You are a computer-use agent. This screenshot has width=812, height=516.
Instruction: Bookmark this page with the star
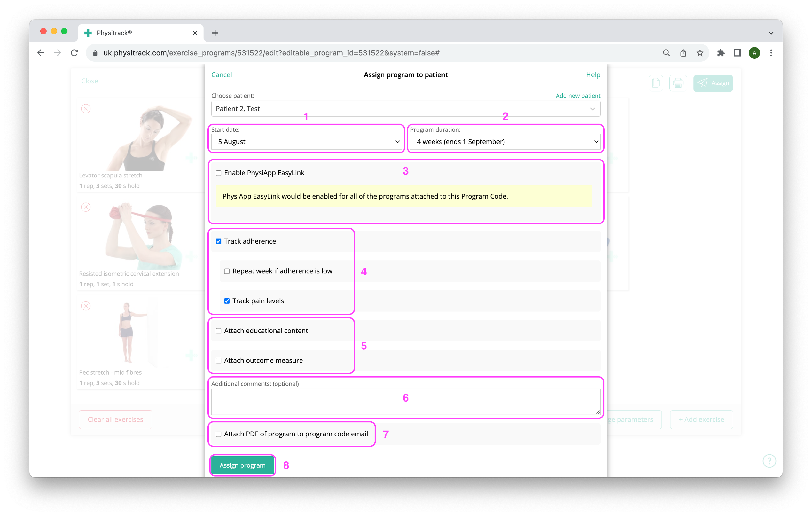coord(700,53)
